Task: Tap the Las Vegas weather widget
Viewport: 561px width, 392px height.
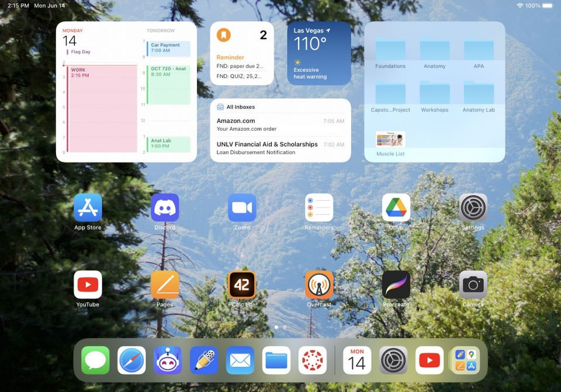Action: click(x=319, y=54)
